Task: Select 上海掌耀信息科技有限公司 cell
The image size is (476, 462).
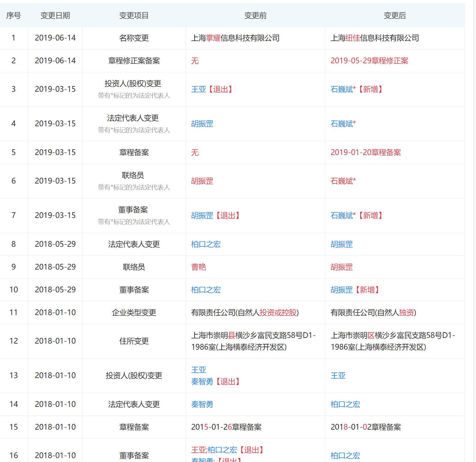Action: 235,38
